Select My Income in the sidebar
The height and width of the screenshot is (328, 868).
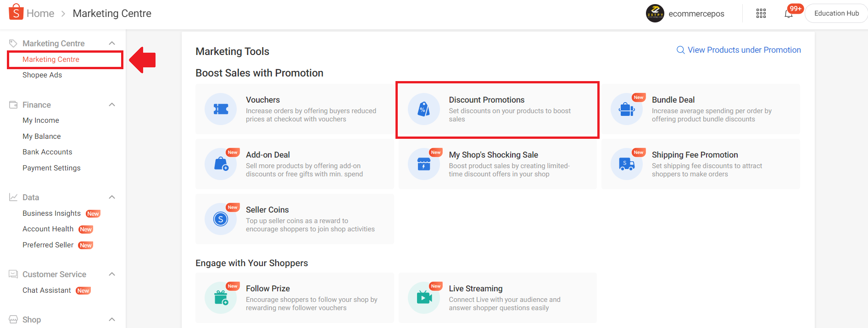(41, 120)
